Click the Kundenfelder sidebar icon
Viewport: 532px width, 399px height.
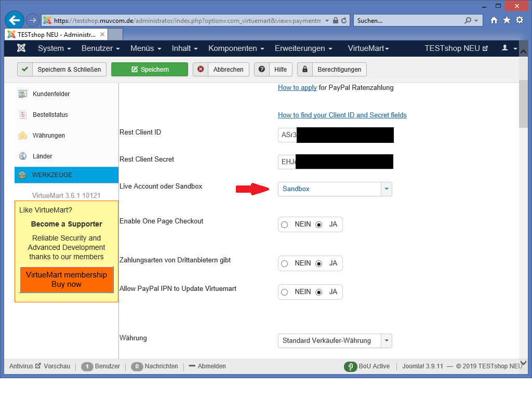23,94
